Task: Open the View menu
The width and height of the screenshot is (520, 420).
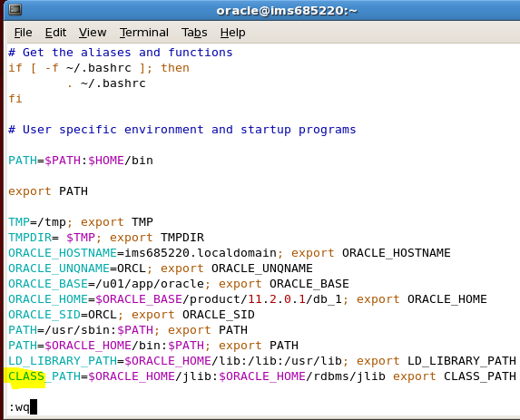Action: (93, 33)
